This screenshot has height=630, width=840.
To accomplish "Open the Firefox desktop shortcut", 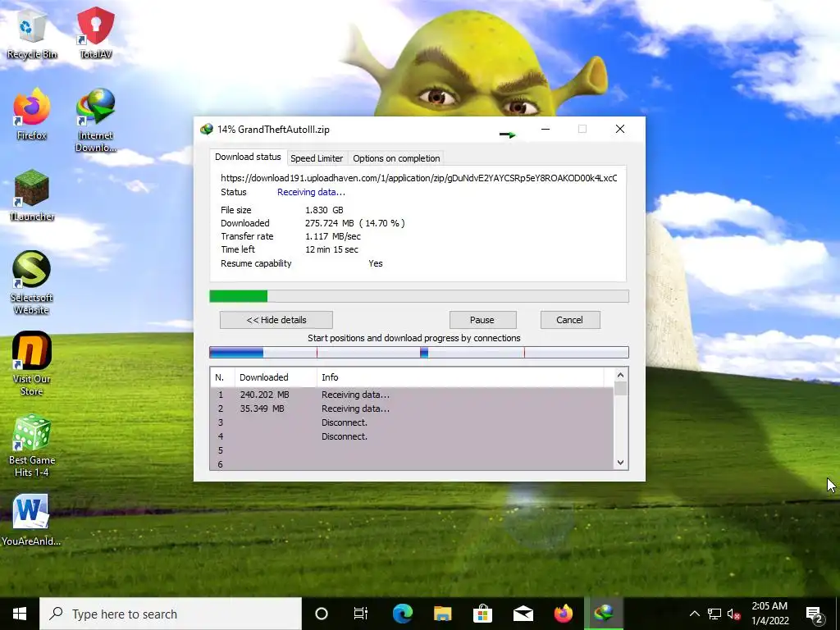I will coord(32,114).
